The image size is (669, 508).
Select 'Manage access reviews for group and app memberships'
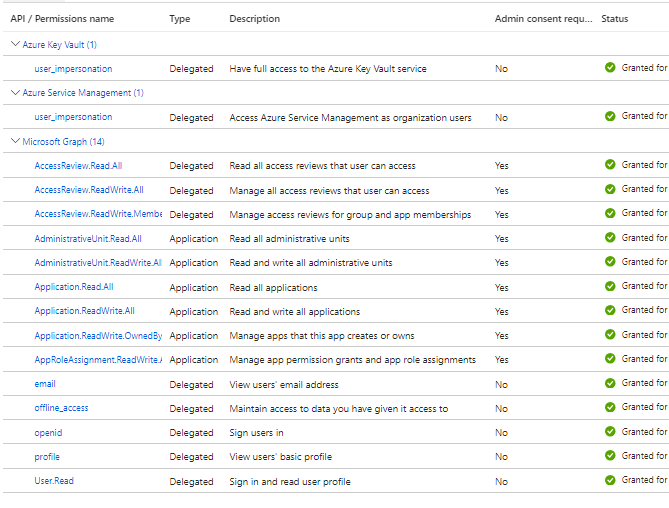(350, 215)
